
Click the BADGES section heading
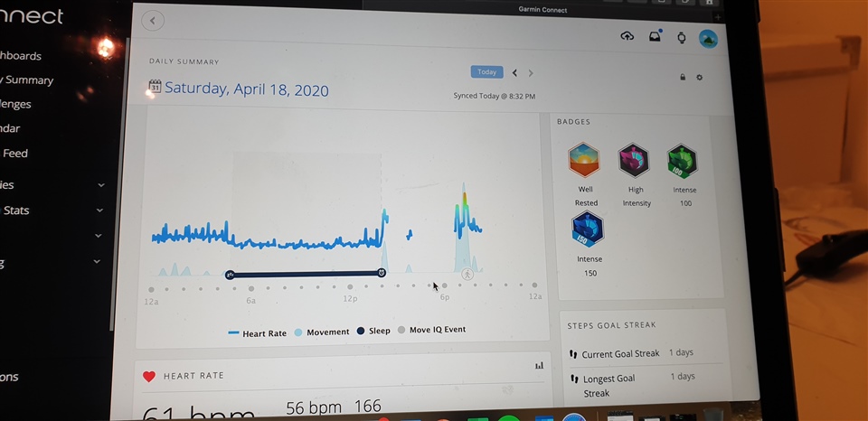click(573, 122)
